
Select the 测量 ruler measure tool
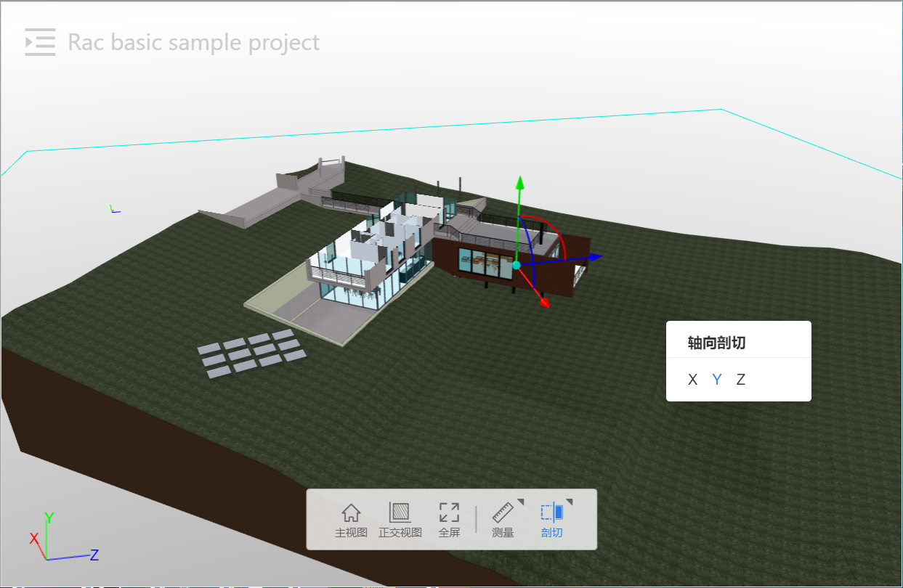click(502, 513)
